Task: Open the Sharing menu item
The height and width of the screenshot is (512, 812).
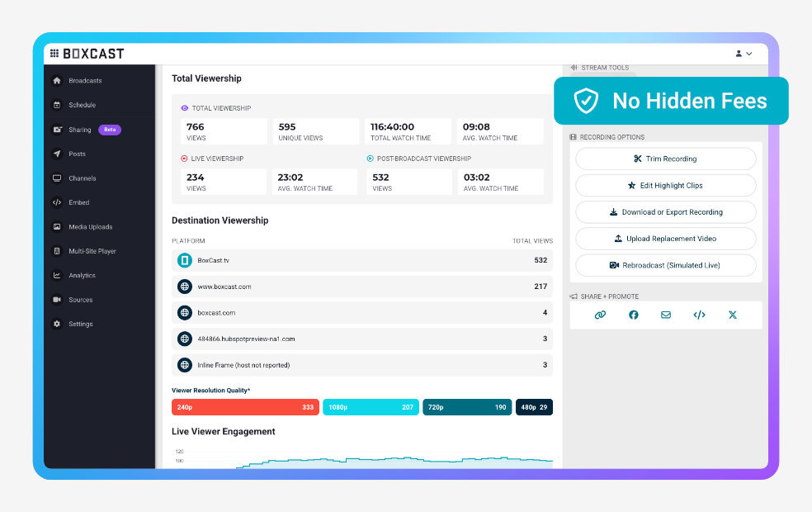Action: click(80, 130)
